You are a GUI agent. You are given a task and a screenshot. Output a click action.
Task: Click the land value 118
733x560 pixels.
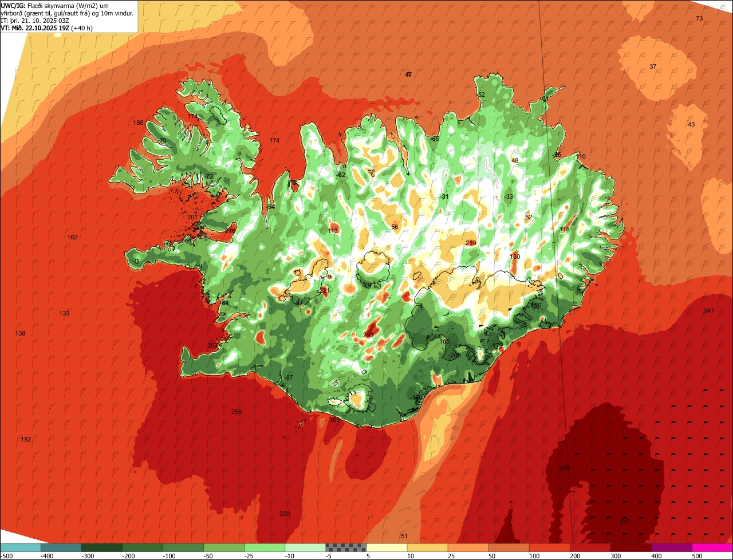(x=565, y=229)
